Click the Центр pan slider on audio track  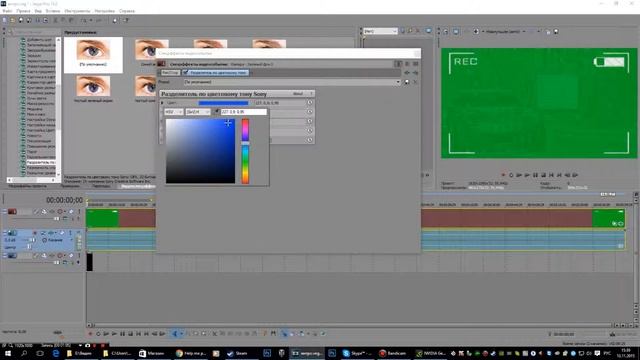(29, 247)
